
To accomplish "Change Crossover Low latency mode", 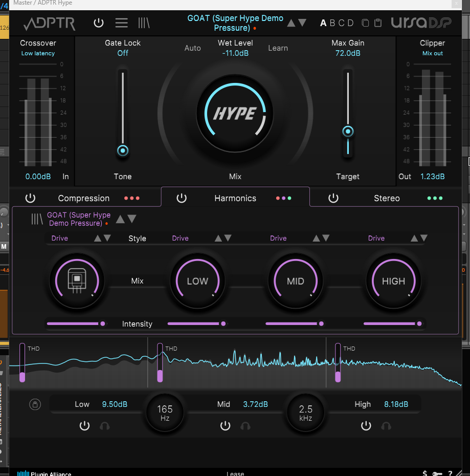I will 38,53.
